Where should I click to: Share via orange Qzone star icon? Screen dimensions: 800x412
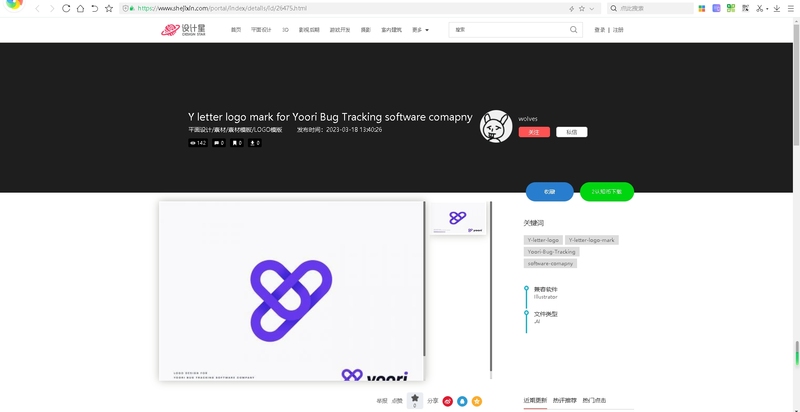477,401
